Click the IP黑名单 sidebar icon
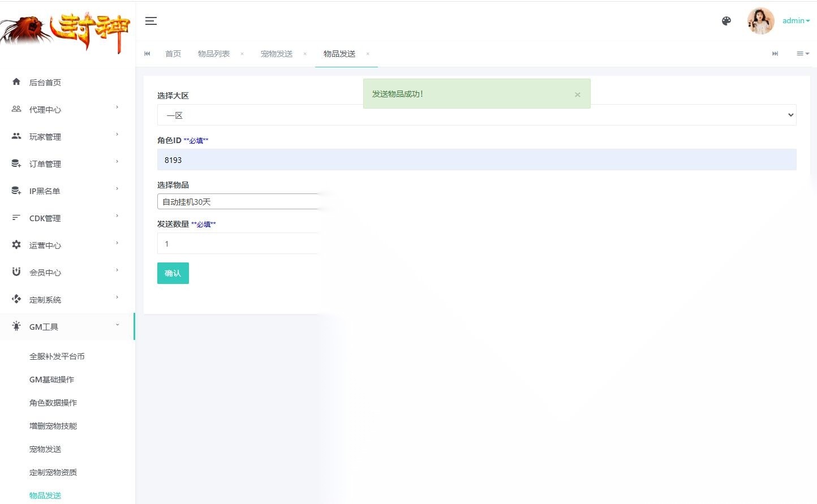 click(x=16, y=191)
